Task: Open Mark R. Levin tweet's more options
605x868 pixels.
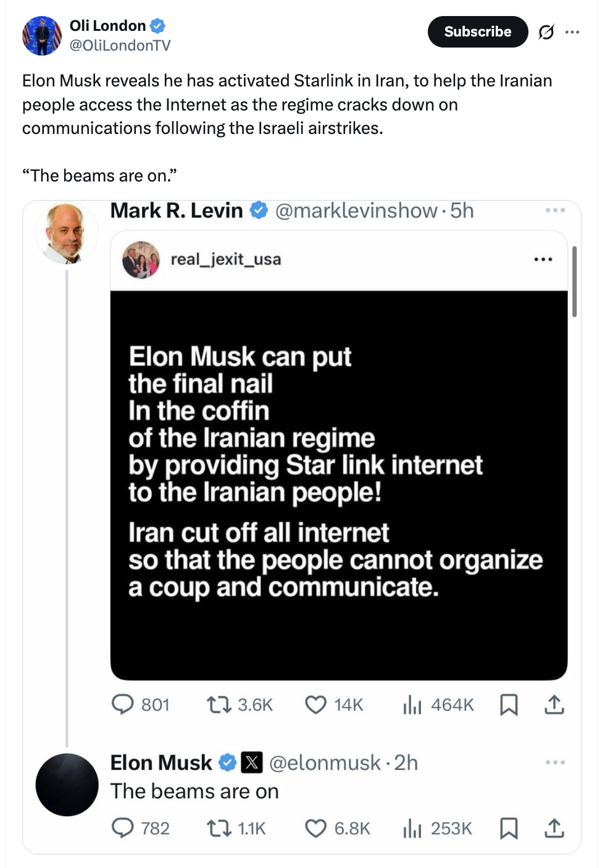Action: click(x=555, y=211)
